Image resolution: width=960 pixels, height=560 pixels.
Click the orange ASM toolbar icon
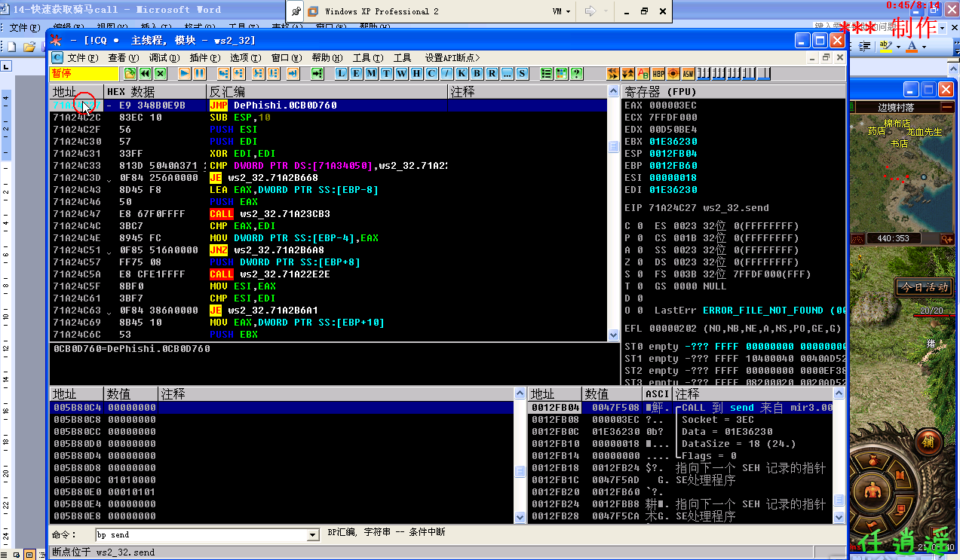pos(689,73)
